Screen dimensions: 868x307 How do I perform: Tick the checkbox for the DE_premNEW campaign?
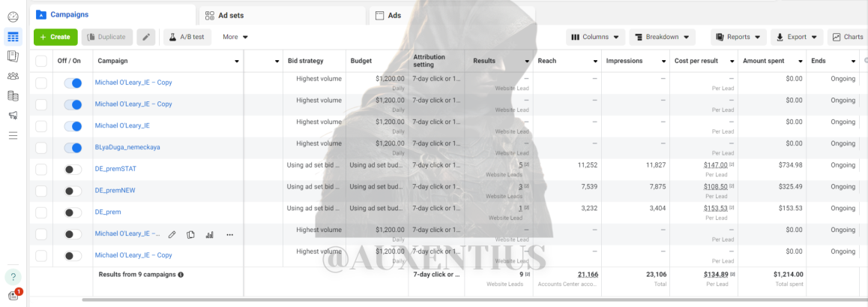[41, 191]
